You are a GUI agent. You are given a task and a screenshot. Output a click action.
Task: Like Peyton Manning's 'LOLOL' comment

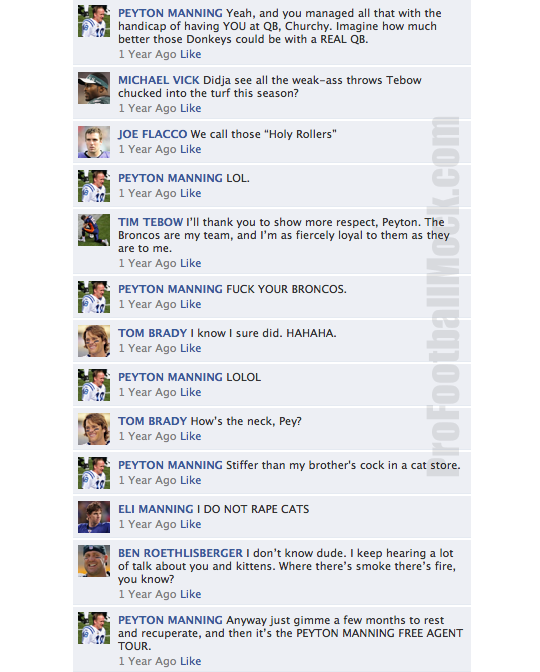coord(191,392)
